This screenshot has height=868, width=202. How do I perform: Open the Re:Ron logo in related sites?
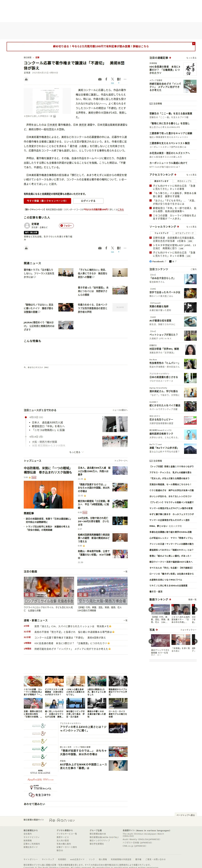tap(62, 820)
